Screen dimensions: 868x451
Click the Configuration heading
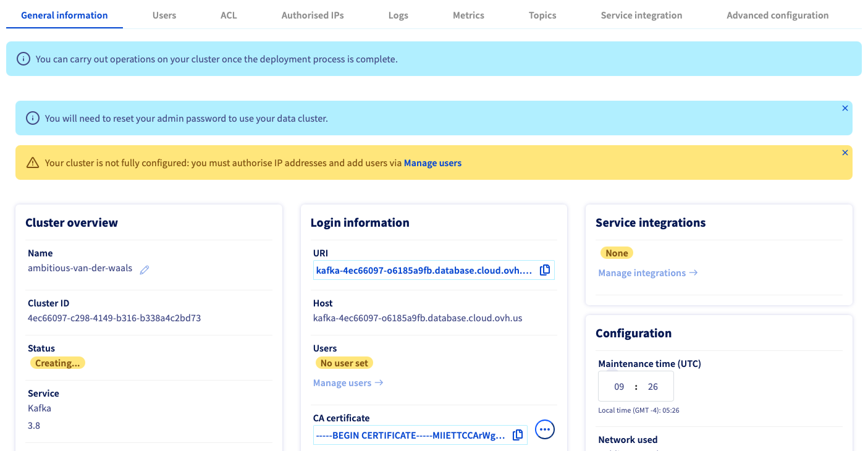click(633, 333)
